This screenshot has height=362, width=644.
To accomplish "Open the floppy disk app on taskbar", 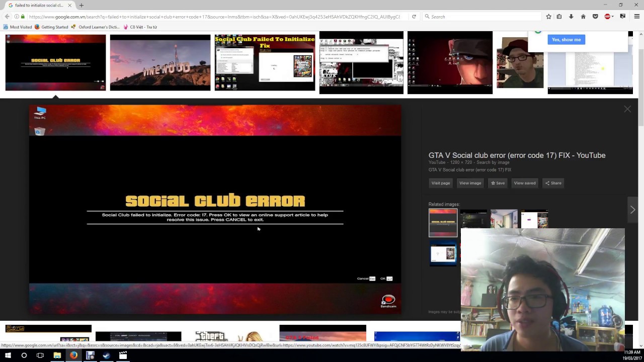I will coord(90,355).
